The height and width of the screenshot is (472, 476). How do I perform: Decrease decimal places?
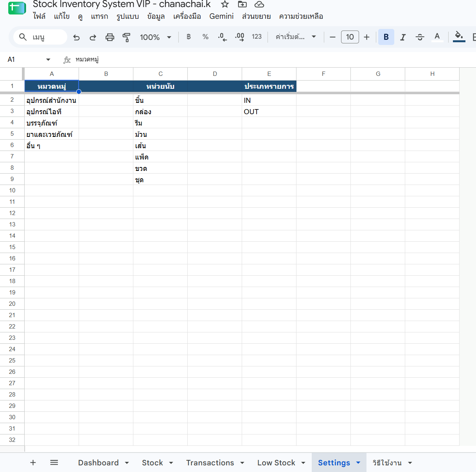222,37
